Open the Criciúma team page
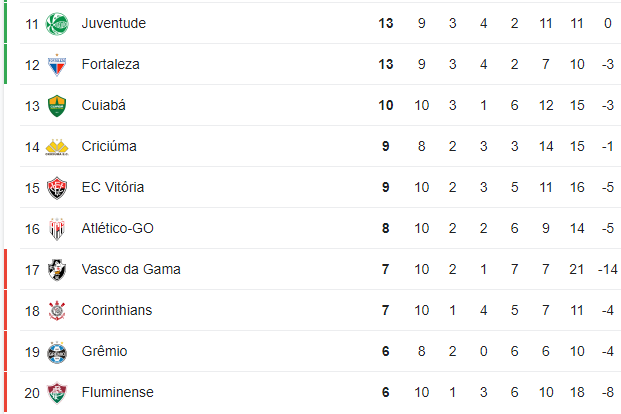The image size is (621, 414). point(109,146)
